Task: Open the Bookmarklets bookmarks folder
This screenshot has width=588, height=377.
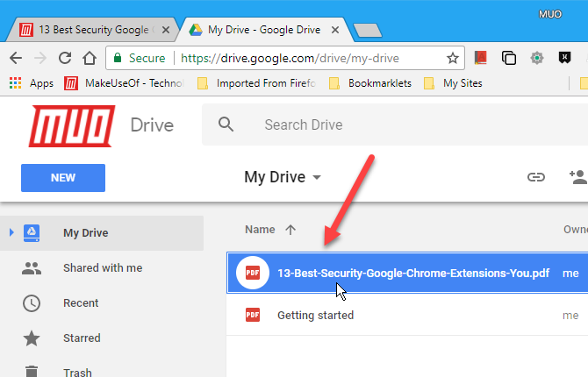Action: point(370,83)
